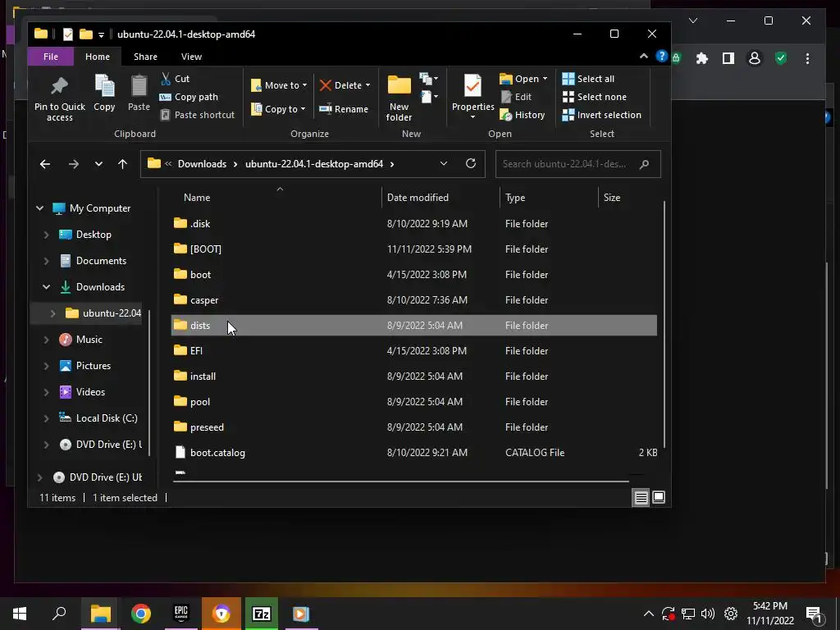Click Chrome extensions puzzle icon
The image size is (840, 630).
702,58
